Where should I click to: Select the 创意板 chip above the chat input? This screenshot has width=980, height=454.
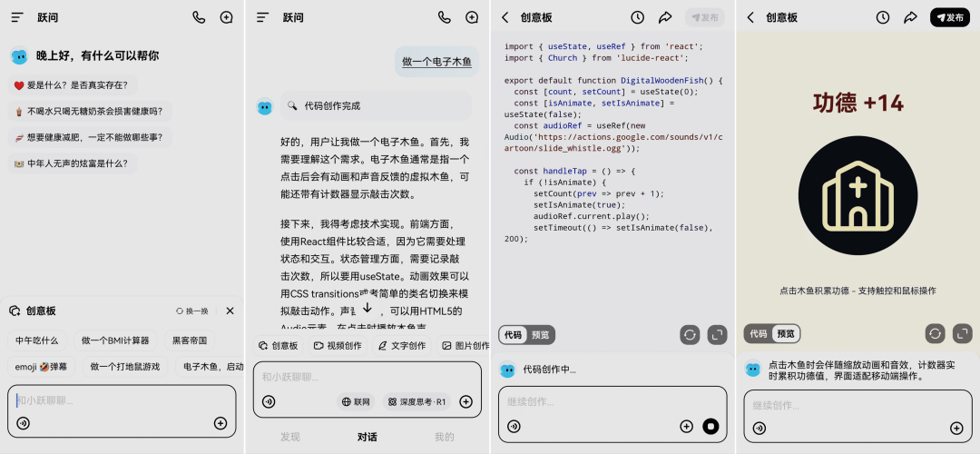(279, 346)
